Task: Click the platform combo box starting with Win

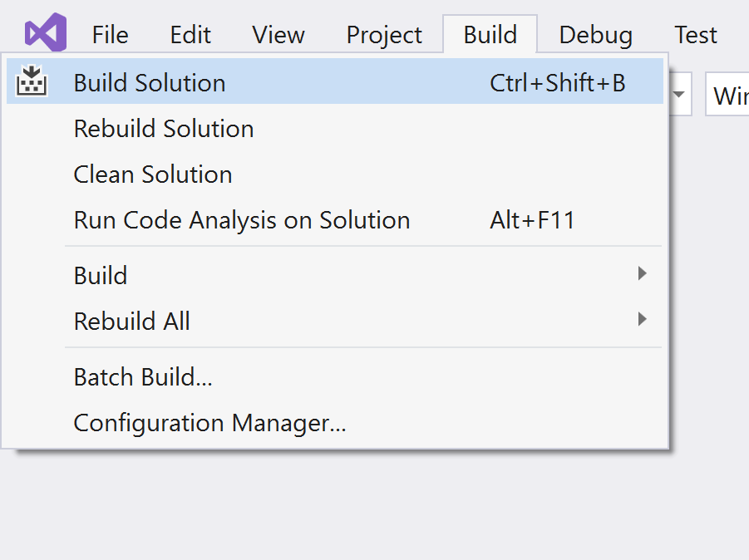Action: point(729,96)
